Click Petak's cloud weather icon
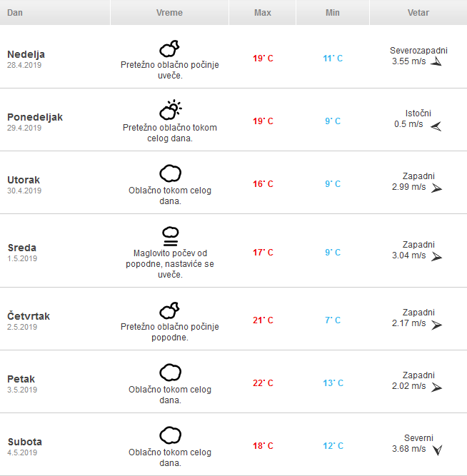This screenshot has height=476, width=467. [170, 373]
